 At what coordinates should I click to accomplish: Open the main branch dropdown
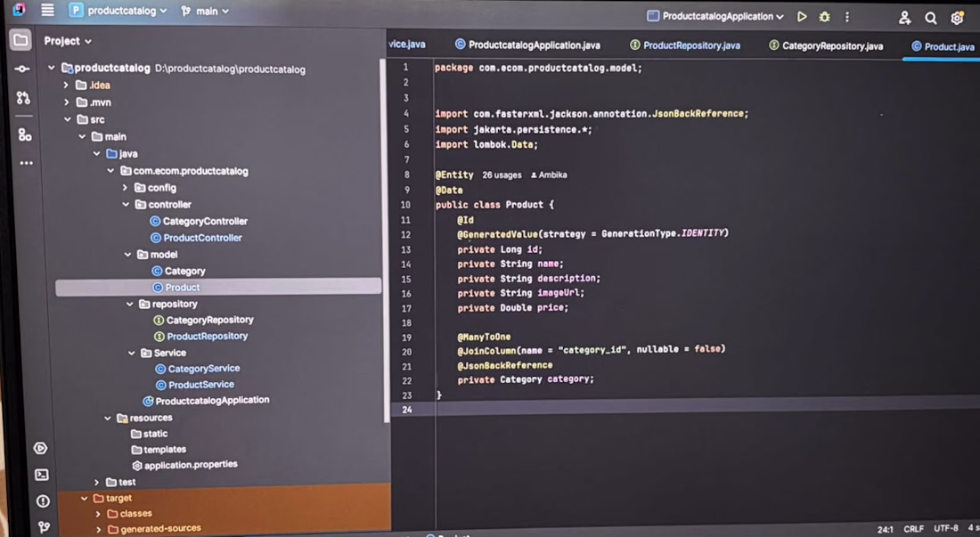[x=205, y=12]
